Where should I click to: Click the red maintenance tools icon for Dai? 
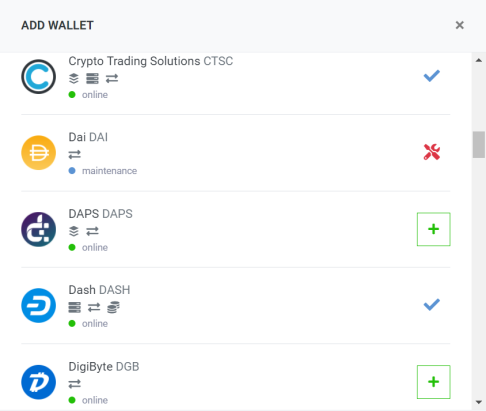click(x=432, y=152)
